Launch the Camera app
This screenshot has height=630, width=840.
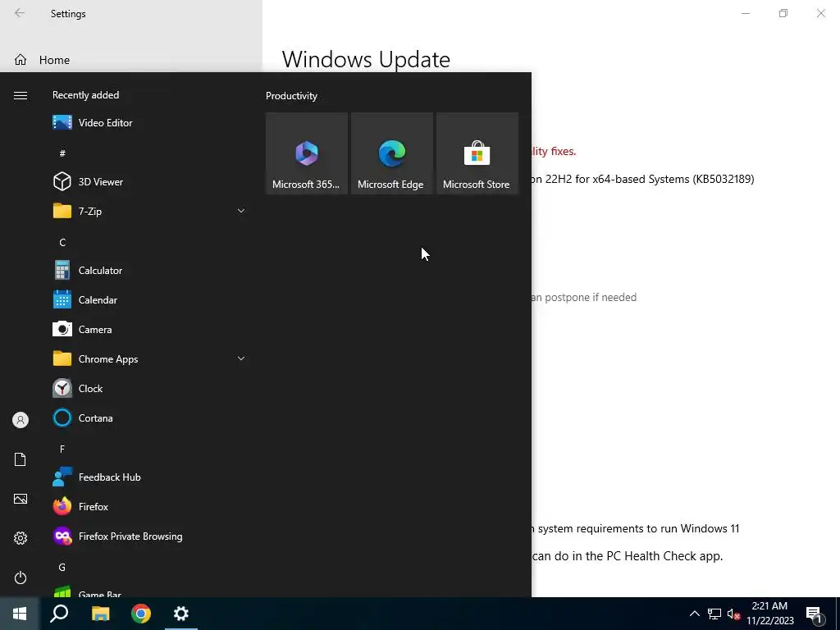pos(150,330)
